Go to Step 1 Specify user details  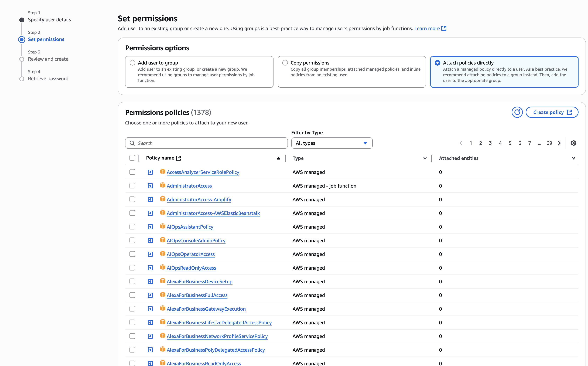pos(49,20)
